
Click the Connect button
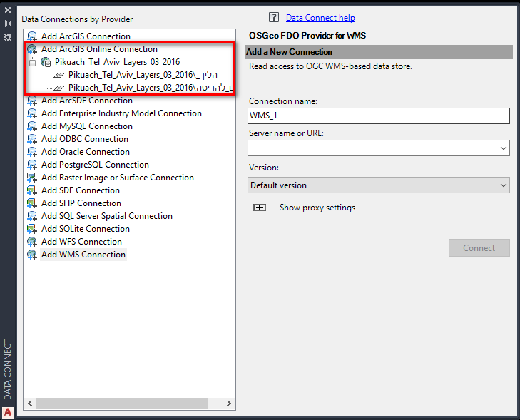pos(479,247)
